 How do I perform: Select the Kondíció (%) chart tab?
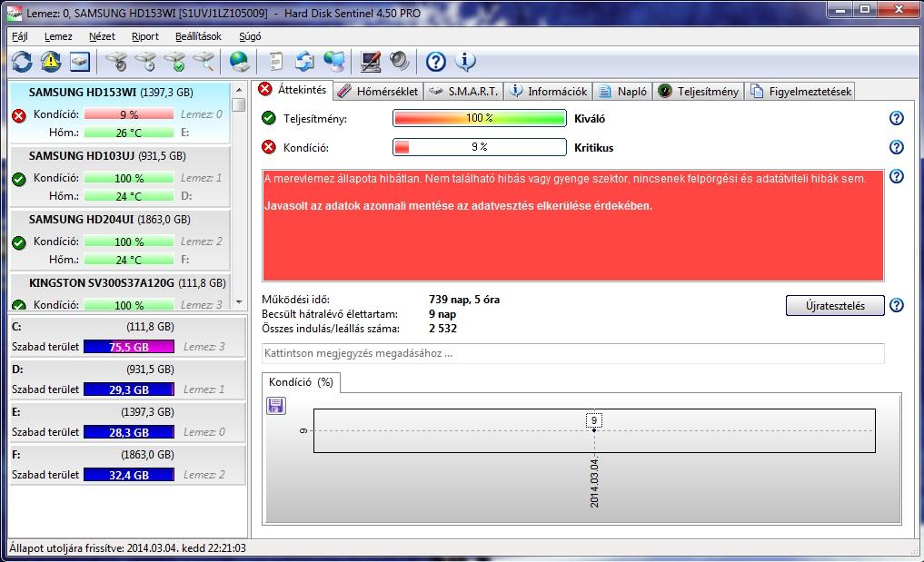pyautogui.click(x=301, y=382)
